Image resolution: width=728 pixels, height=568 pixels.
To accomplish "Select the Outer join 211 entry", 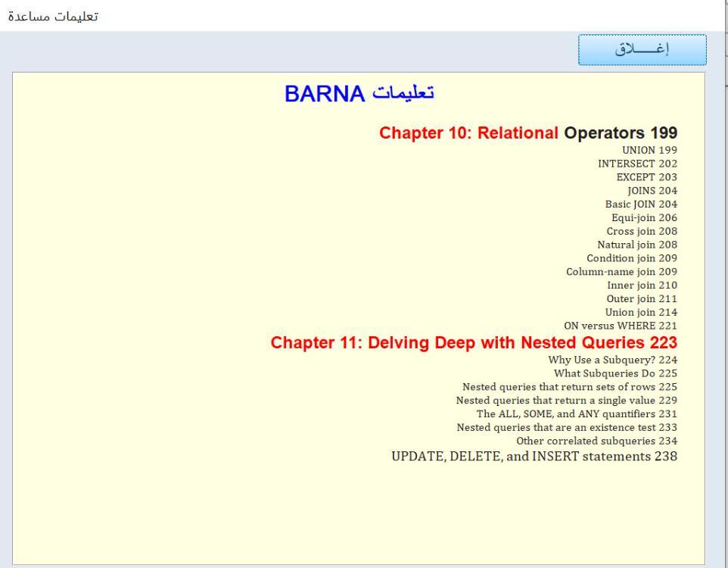I will (642, 299).
